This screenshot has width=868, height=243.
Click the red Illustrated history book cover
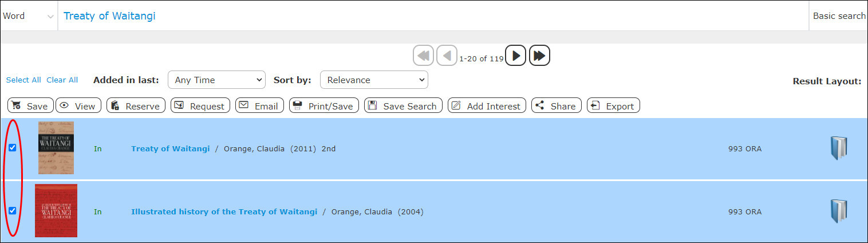pyautogui.click(x=56, y=211)
